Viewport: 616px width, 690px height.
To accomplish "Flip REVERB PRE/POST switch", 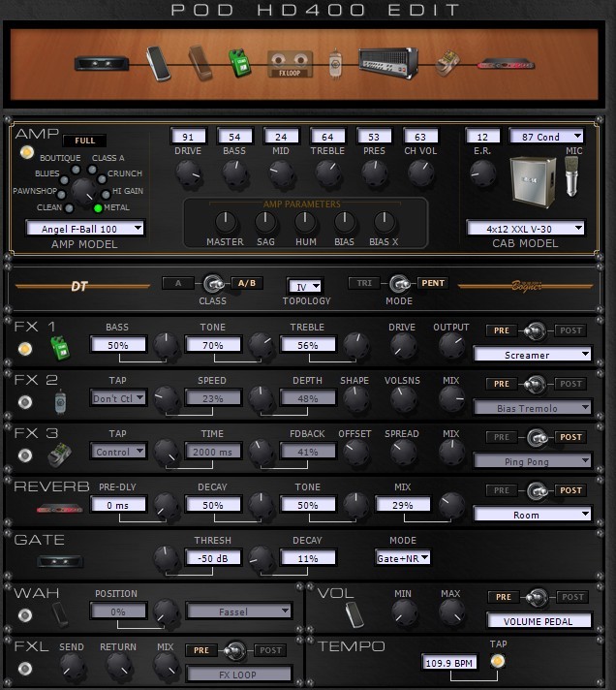I will click(538, 490).
